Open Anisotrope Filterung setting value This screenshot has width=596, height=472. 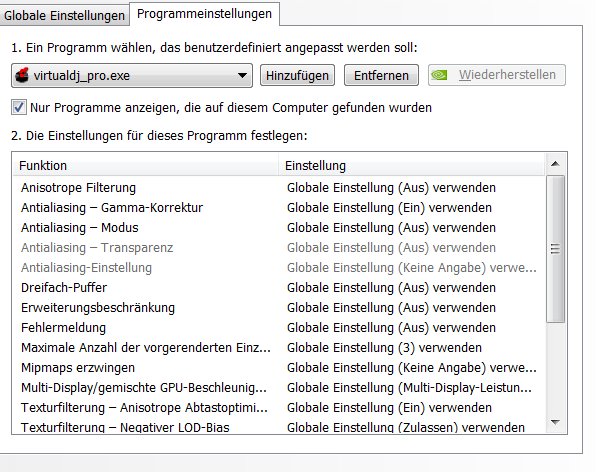pyautogui.click(x=391, y=188)
